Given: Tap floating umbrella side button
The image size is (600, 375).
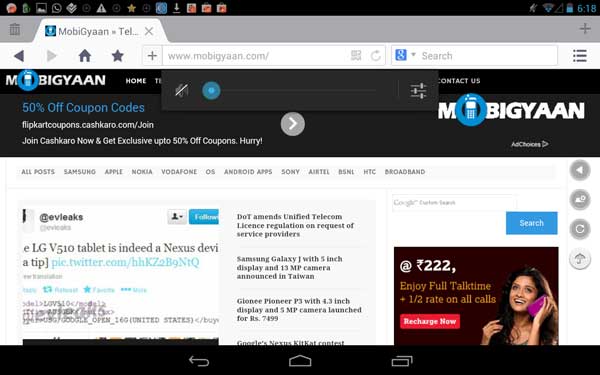Looking at the screenshot, I should [580, 259].
